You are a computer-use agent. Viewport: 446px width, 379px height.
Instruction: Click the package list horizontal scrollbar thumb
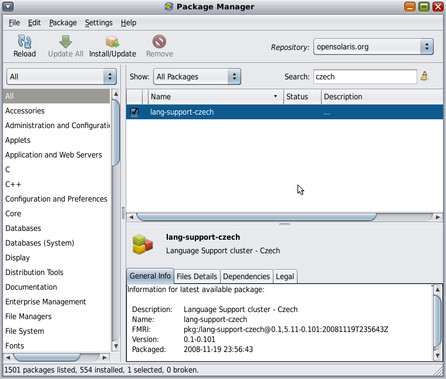coord(256,217)
